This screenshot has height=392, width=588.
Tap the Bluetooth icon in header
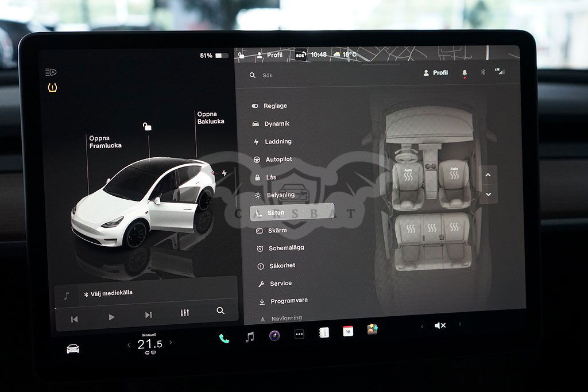coord(483,72)
